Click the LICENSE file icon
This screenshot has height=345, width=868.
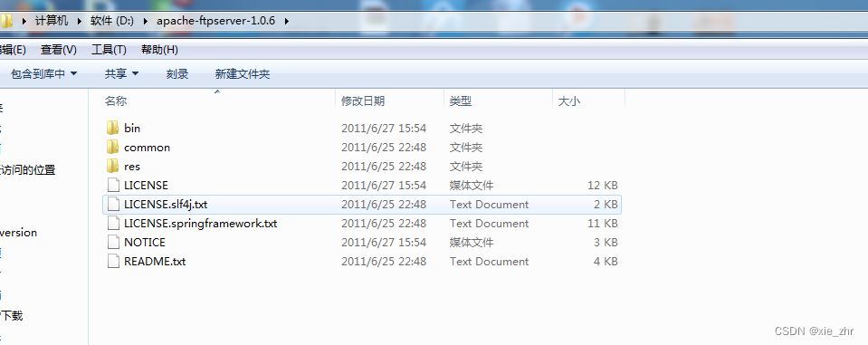(113, 185)
